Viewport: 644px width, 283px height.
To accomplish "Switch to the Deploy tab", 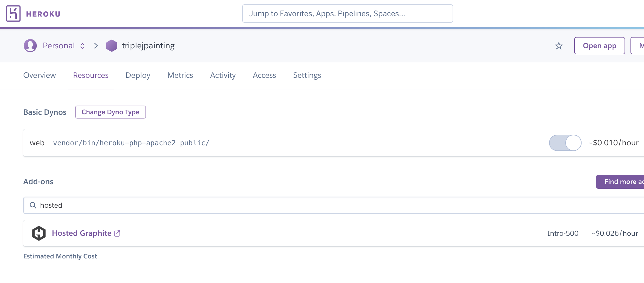I will pos(138,75).
